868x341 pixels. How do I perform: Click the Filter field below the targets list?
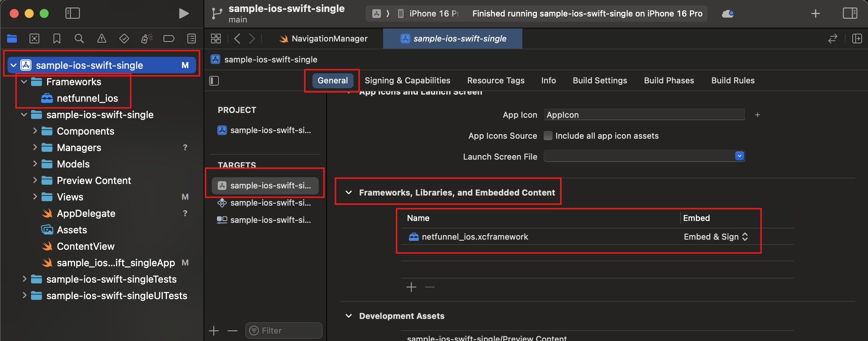283,330
